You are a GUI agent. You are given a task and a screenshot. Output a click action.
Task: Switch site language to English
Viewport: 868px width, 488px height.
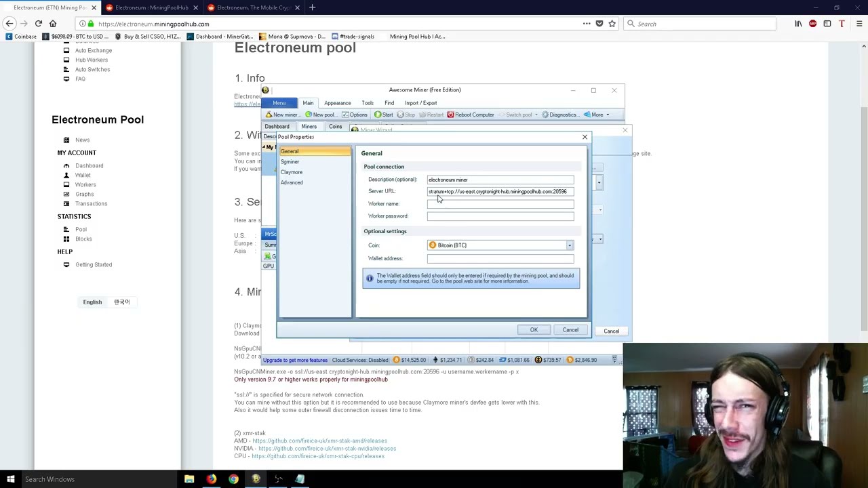coord(92,302)
